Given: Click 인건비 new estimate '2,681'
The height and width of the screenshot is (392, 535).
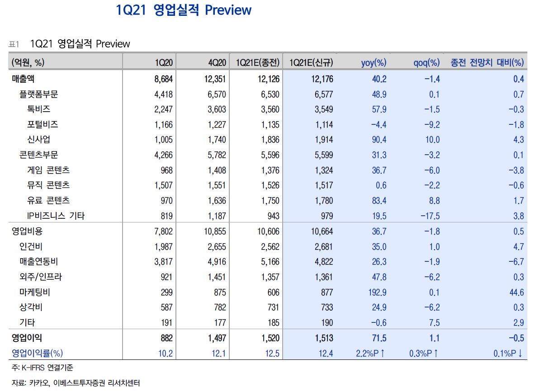Looking at the screenshot, I should 324,247.
